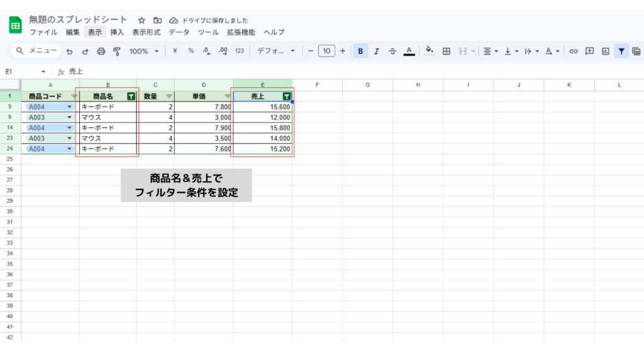Image resolution: width=644 pixels, height=352 pixels.
Task: Open the fill color paint bucket
Action: [430, 51]
